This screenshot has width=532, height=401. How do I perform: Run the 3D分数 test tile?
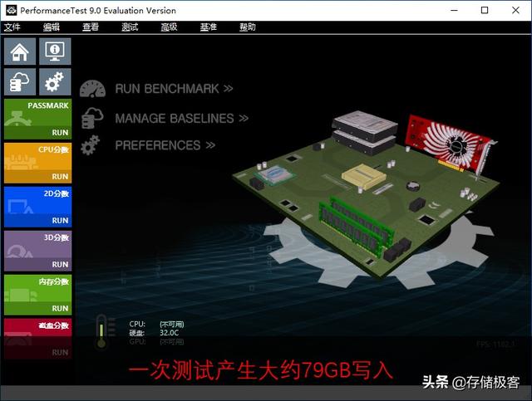click(37, 251)
